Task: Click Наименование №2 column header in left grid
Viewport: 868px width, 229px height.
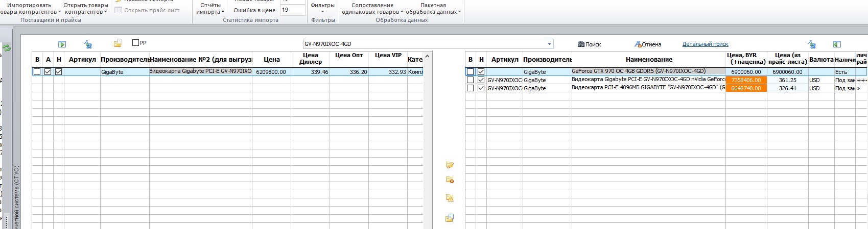Action: coord(200,60)
